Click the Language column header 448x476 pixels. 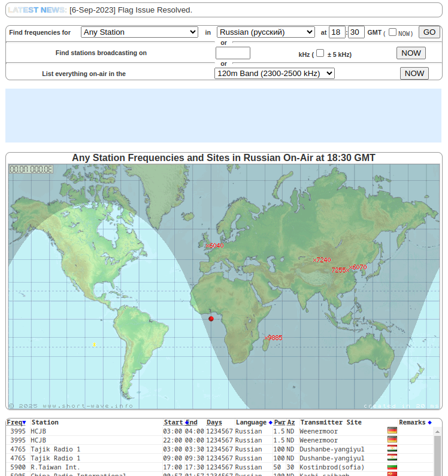[251, 422]
